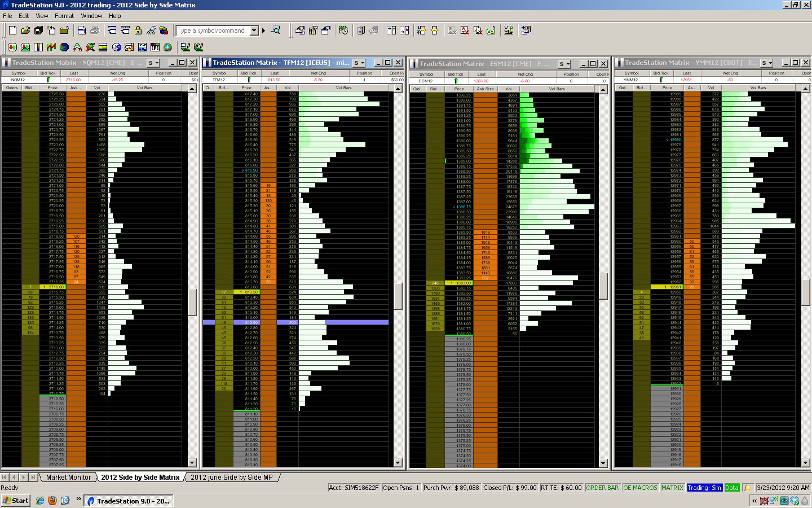Click the magnifier symbol lookup icon

click(276, 30)
